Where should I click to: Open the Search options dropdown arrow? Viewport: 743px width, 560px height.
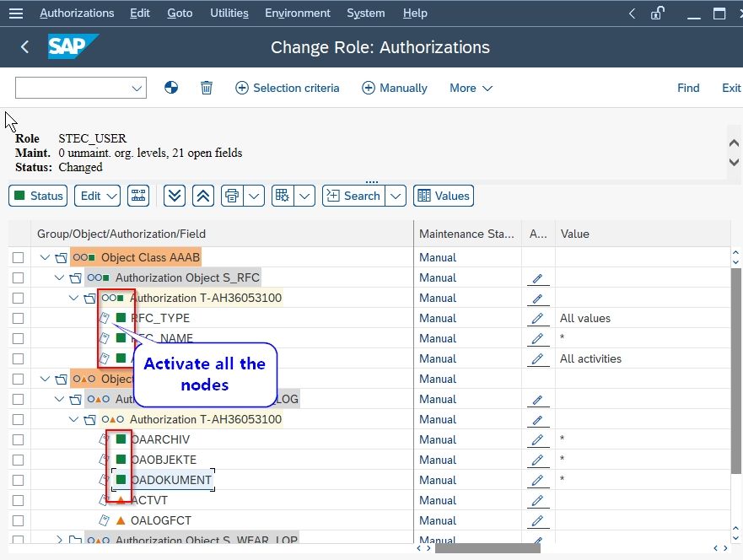[396, 196]
